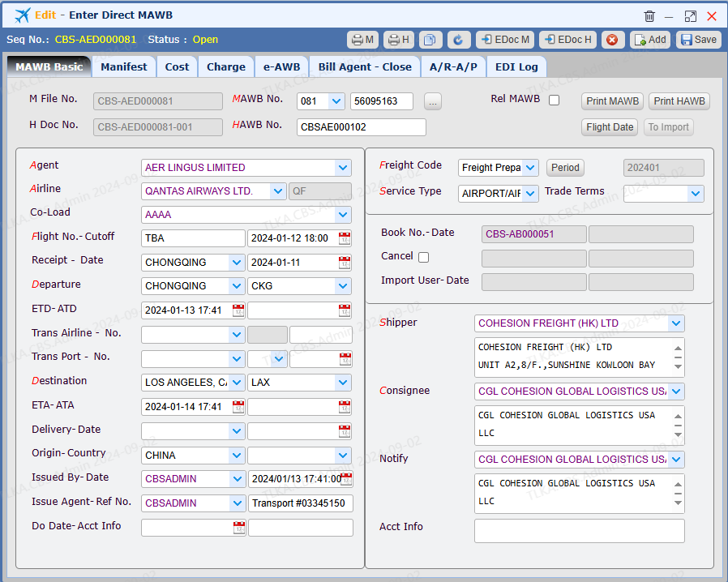Expand the MAWB prefix 081 dropdown

tap(336, 101)
